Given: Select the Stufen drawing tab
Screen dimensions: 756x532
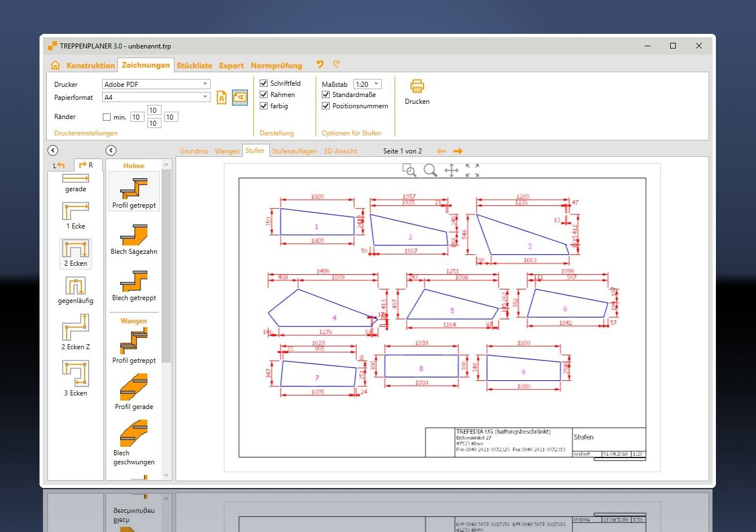Looking at the screenshot, I should pyautogui.click(x=255, y=151).
